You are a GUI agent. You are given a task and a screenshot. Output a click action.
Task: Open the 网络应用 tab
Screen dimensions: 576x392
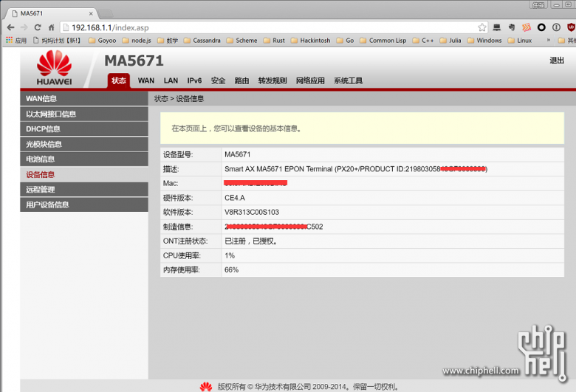click(310, 80)
